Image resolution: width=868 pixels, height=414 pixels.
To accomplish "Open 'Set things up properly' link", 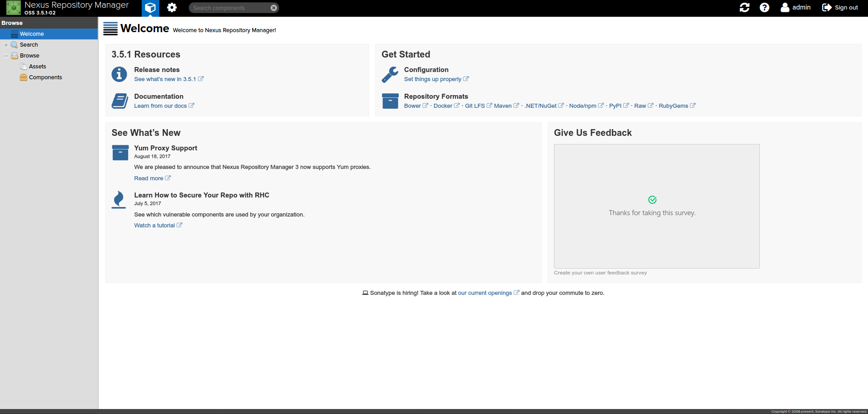I will pos(436,79).
